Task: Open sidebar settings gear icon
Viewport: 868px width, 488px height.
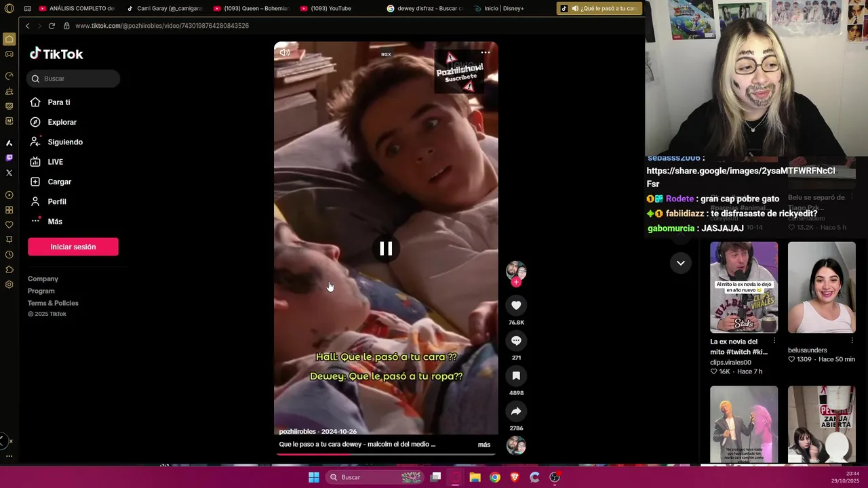Action: [x=9, y=285]
